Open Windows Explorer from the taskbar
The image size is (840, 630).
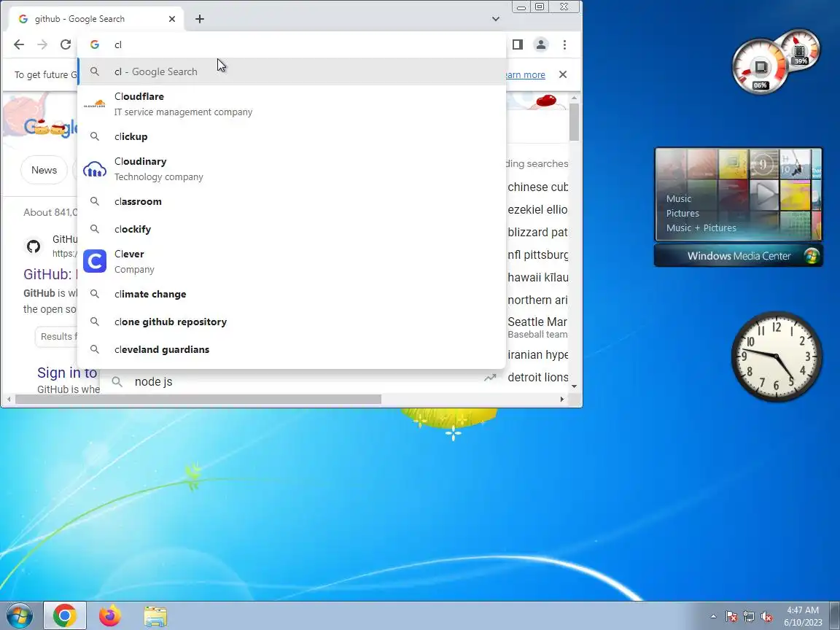pyautogui.click(x=155, y=616)
